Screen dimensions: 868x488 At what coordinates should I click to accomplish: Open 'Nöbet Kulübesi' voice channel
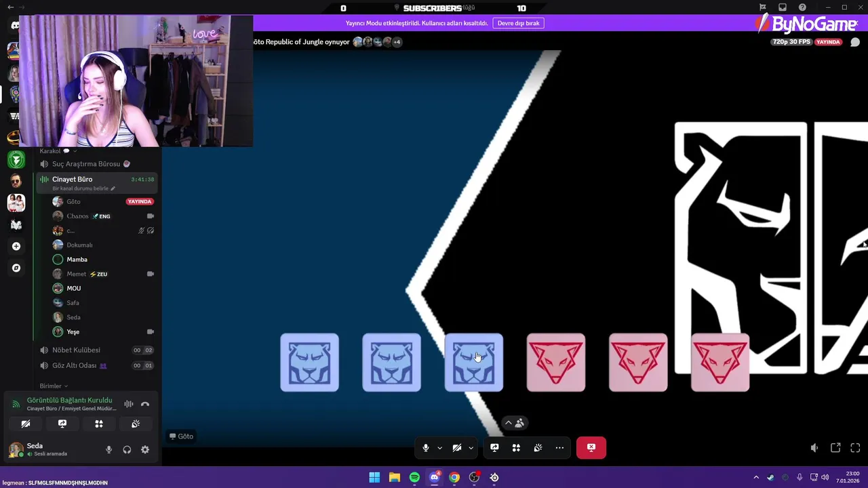96,350
